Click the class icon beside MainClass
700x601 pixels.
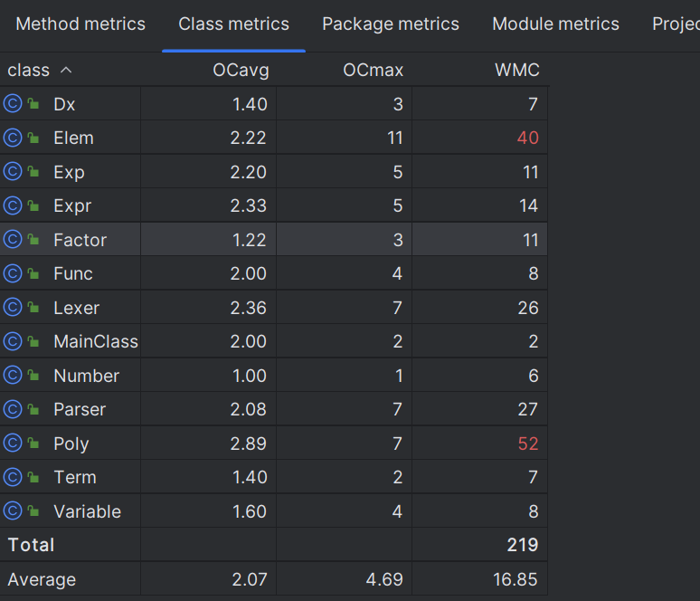tap(13, 341)
